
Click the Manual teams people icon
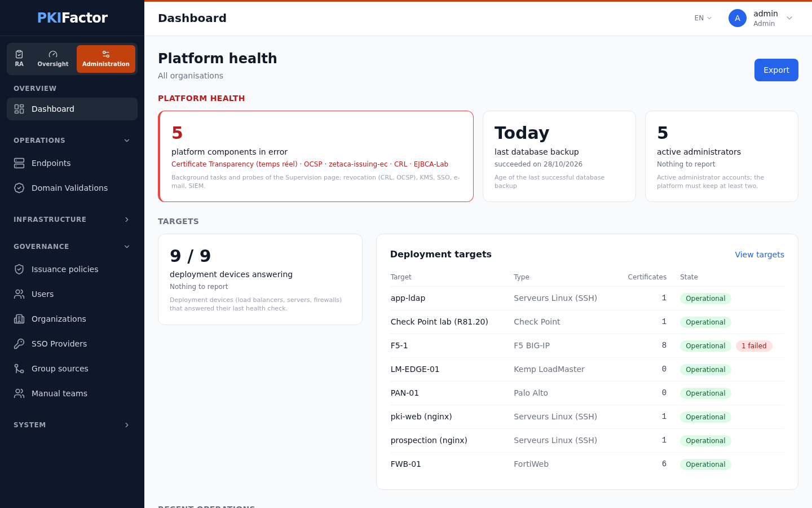tap(19, 393)
